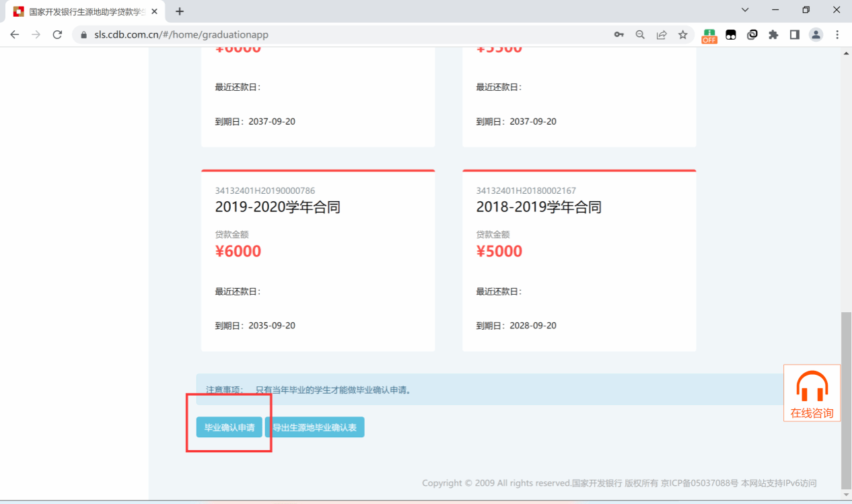Open Chrome three-dot menu

coord(837,34)
